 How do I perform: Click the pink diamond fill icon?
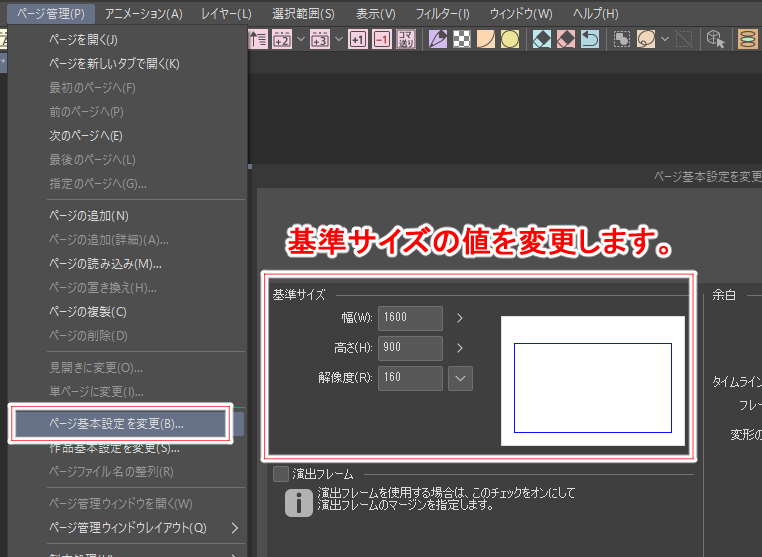566,39
